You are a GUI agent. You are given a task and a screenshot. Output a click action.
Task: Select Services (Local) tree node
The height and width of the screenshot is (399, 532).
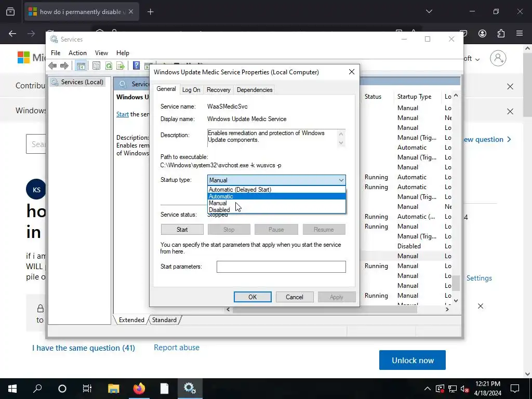click(78, 82)
